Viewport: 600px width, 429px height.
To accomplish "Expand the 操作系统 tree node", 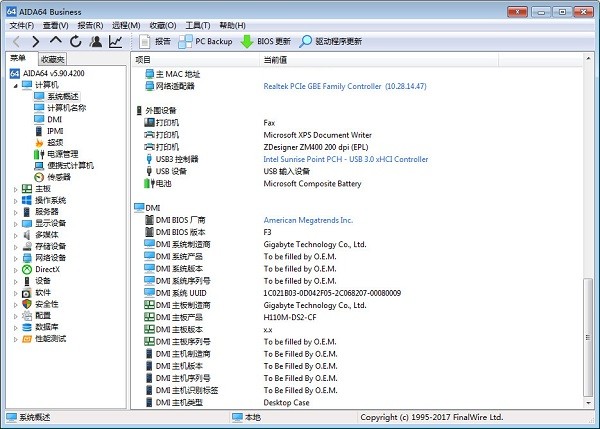I will coord(15,200).
